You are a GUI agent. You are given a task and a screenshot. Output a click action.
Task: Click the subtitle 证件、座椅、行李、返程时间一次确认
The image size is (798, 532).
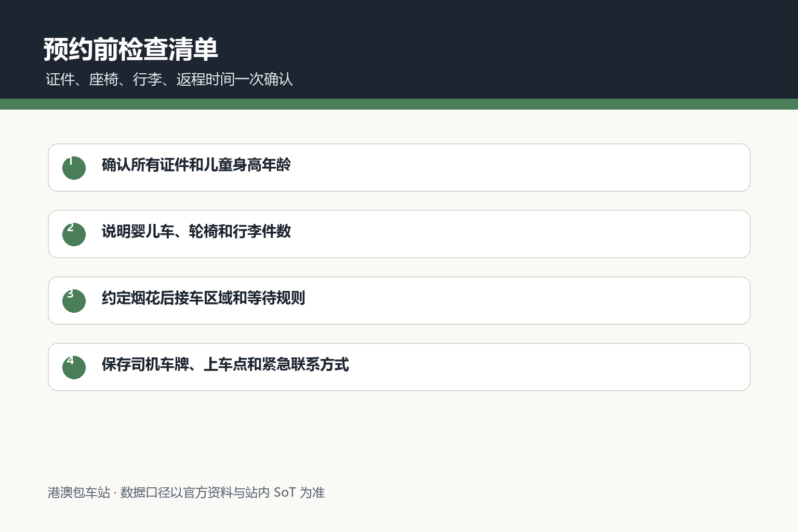pos(169,79)
